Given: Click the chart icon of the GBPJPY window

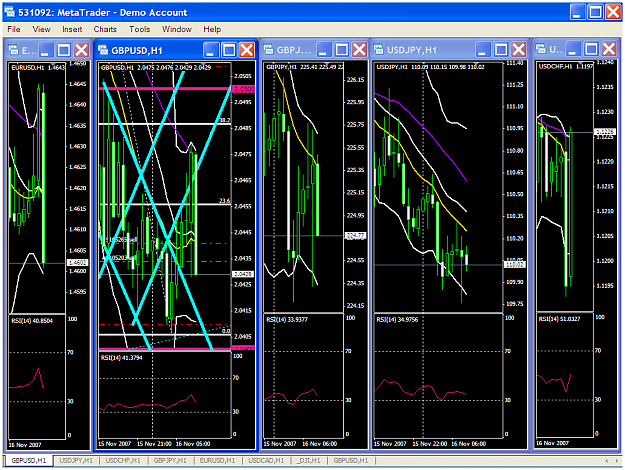Looking at the screenshot, I should tap(268, 49).
